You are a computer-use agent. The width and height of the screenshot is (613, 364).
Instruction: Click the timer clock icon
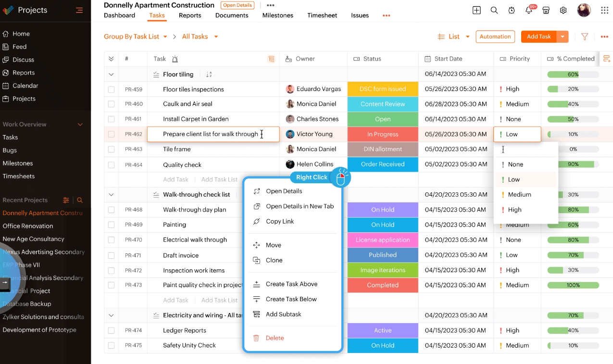point(512,10)
